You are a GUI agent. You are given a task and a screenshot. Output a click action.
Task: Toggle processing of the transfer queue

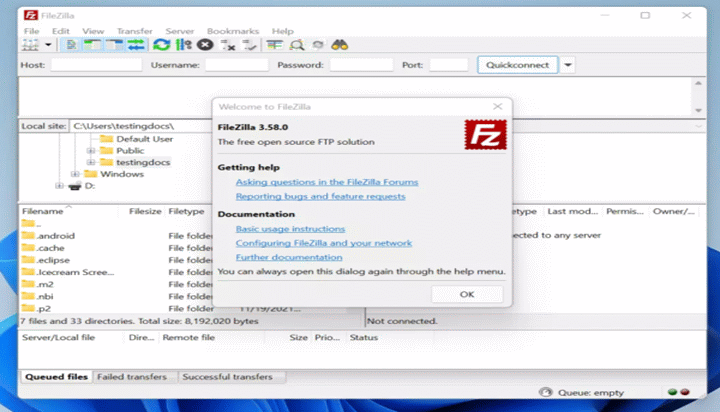pyautogui.click(x=184, y=45)
